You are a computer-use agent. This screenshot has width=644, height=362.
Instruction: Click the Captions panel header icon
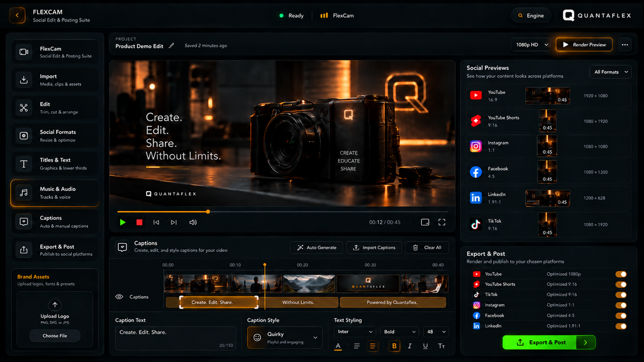click(123, 247)
